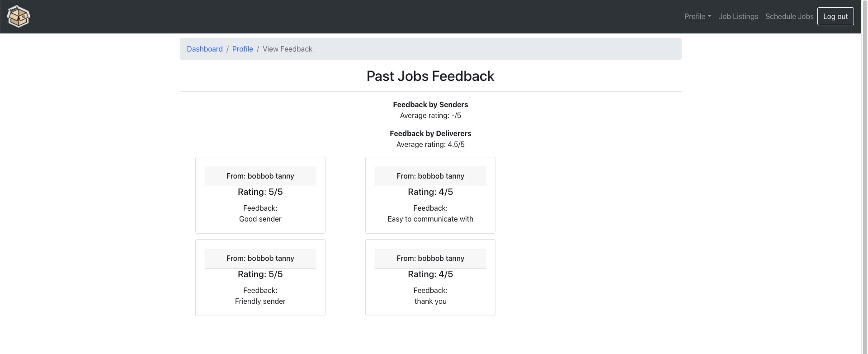Go to Job Listings
The image size is (868, 354).
coord(738,16)
